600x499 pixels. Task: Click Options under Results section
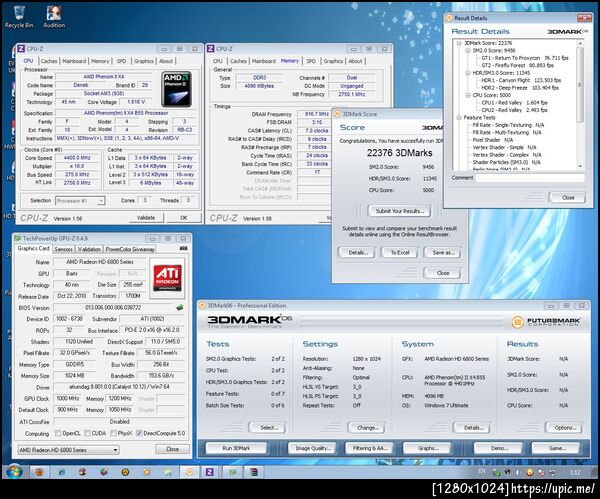pos(564,428)
